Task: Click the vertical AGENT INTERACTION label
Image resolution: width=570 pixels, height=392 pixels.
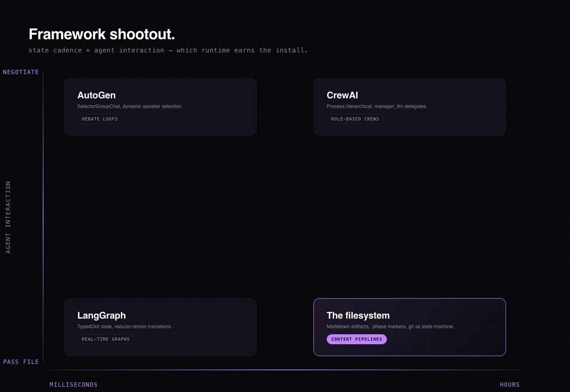Action: click(8, 217)
